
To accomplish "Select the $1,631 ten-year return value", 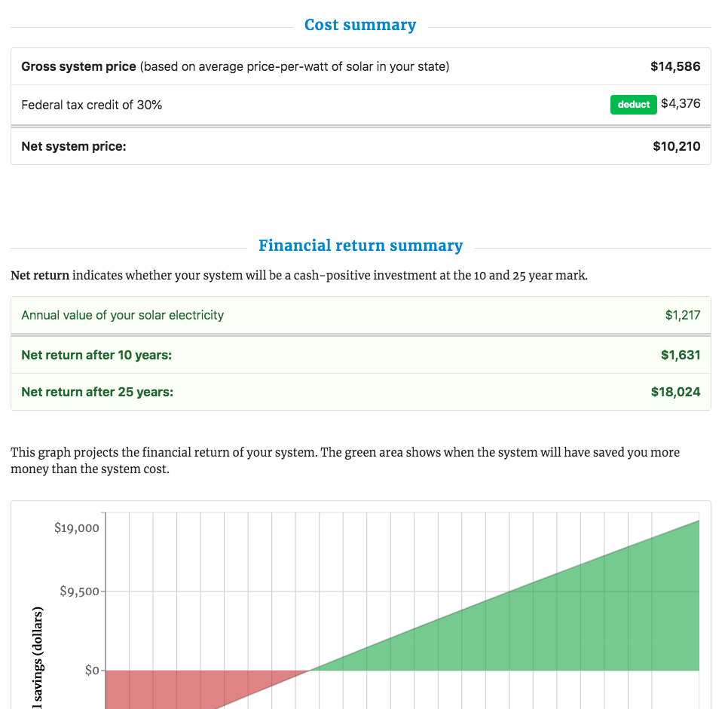I will [x=680, y=355].
